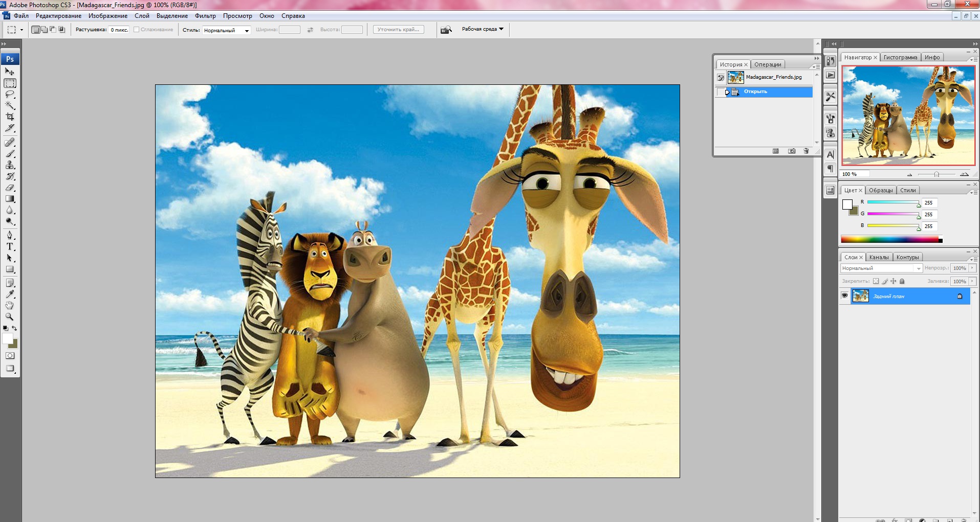980x522 pixels.
Task: Create new document from current state
Action: 776,151
